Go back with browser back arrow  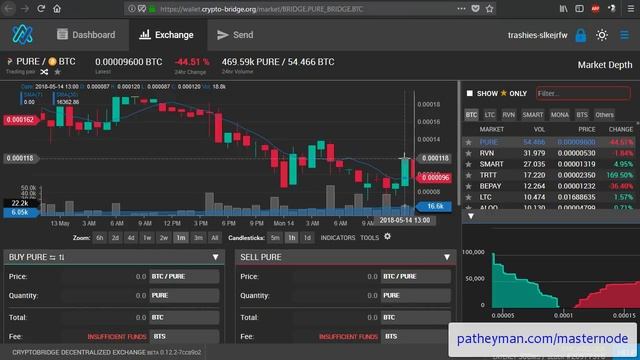point(9,9)
